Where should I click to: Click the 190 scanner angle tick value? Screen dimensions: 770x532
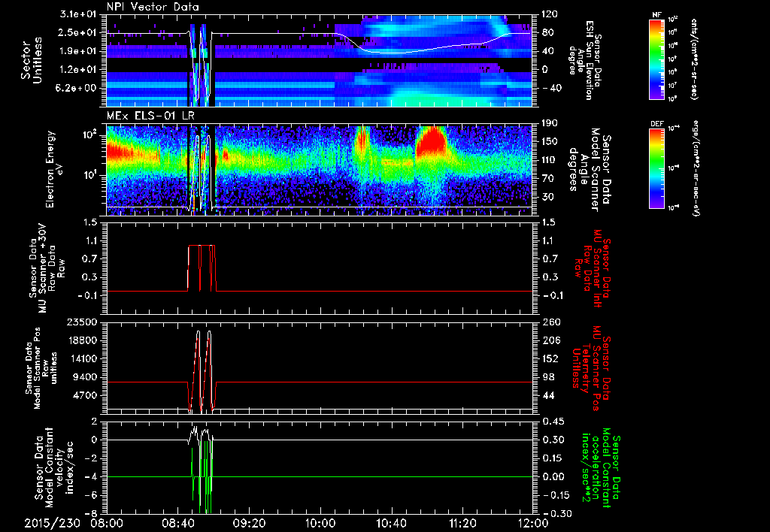click(x=550, y=123)
